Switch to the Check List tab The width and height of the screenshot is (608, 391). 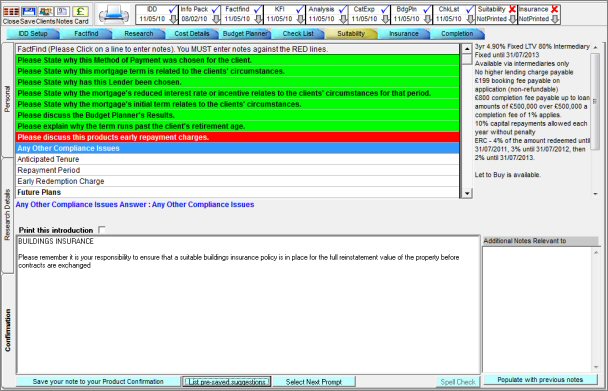pyautogui.click(x=298, y=34)
